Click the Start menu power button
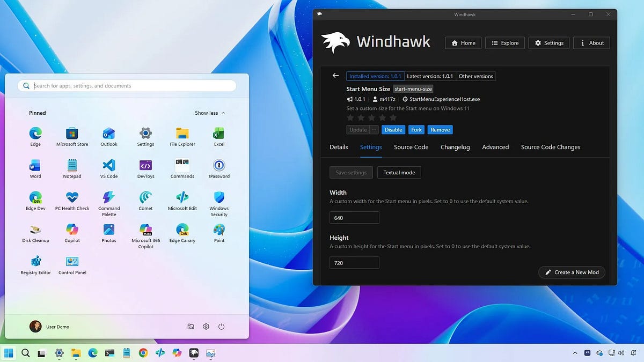Viewport: 644px width, 362px height. 221,327
